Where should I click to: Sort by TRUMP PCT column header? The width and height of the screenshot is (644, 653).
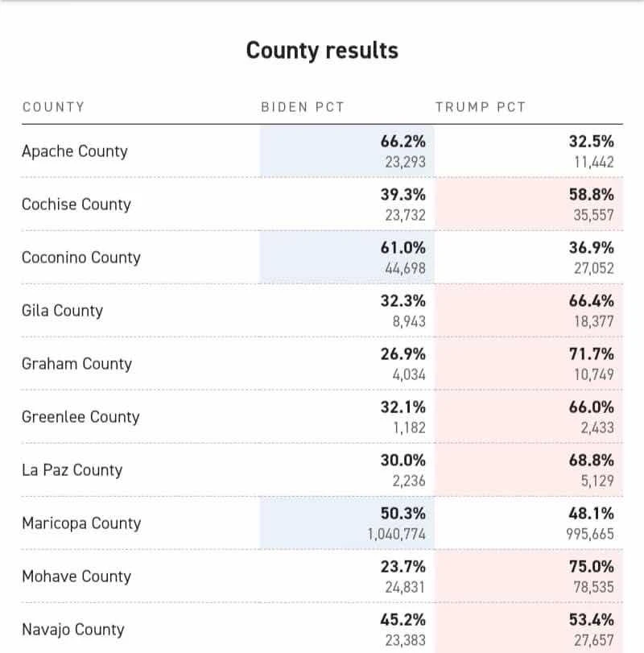(x=481, y=107)
